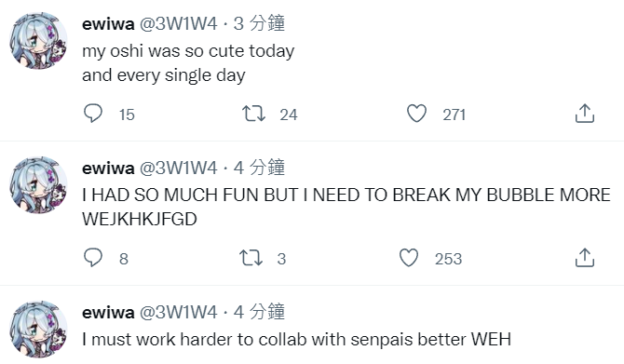Open the timestamp of the 'BREAK MY BUBBLE' tweet
Image resolution: width=624 pixels, height=364 pixels.
click(x=259, y=168)
